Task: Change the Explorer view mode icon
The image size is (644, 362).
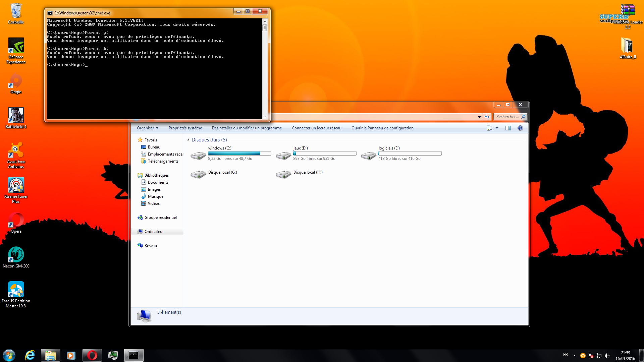Action: point(490,128)
